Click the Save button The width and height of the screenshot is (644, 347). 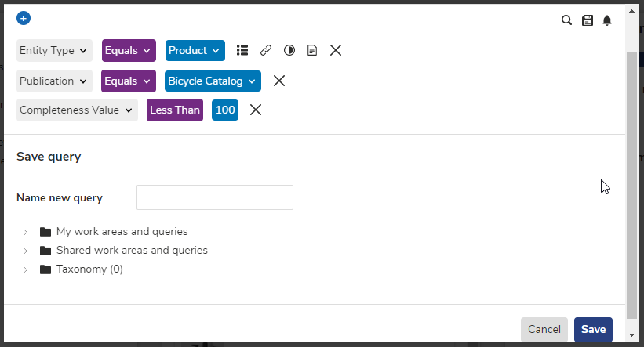pos(594,329)
